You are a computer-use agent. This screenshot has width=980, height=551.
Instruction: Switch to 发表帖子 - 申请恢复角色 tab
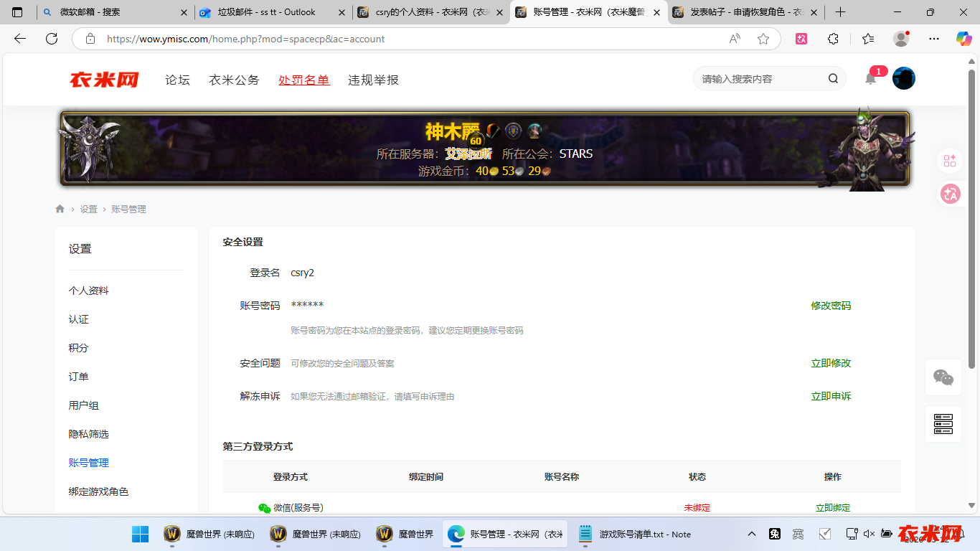point(745,12)
